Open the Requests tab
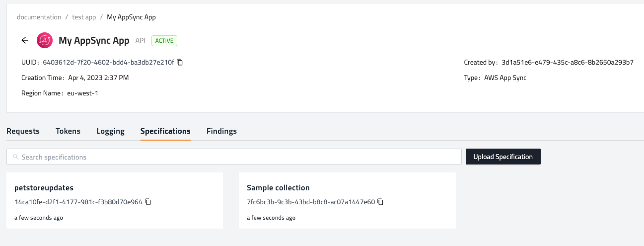Screen dimensions: 644x246 pos(23,131)
